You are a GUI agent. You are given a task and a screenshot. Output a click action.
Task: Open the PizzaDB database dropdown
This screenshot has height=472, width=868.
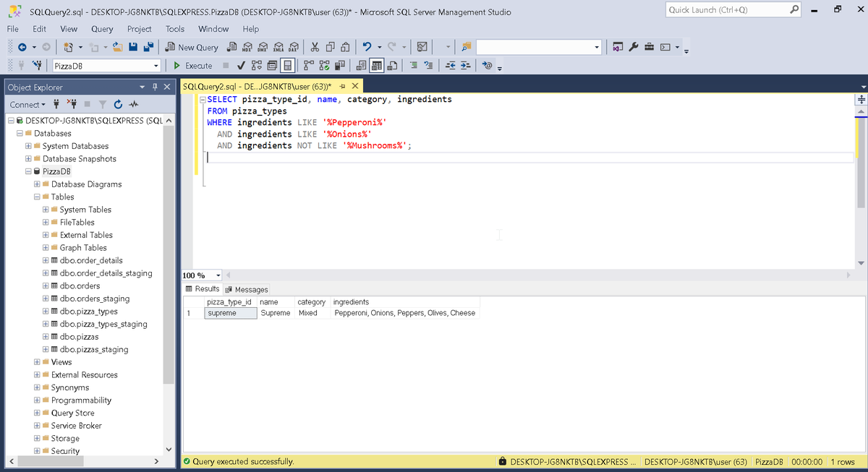[x=156, y=66]
